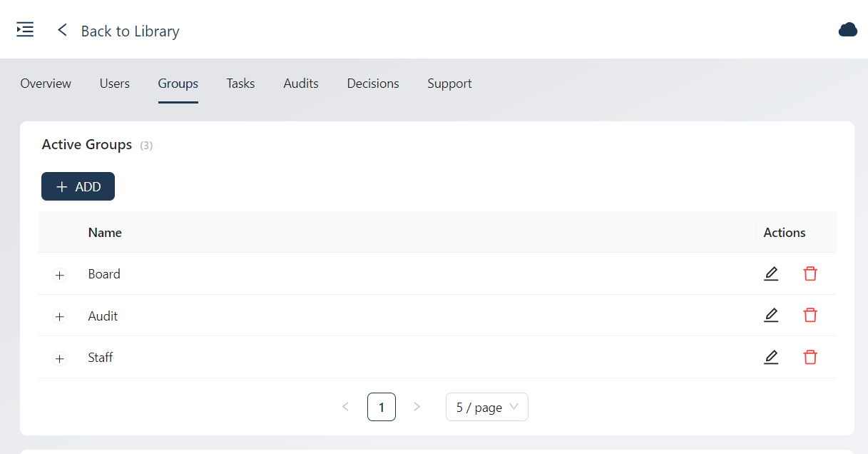Image resolution: width=868 pixels, height=454 pixels.
Task: Delete the Audit group
Action: click(810, 315)
